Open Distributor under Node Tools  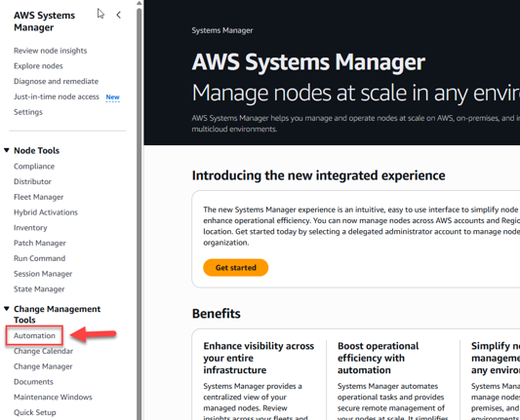(x=32, y=181)
